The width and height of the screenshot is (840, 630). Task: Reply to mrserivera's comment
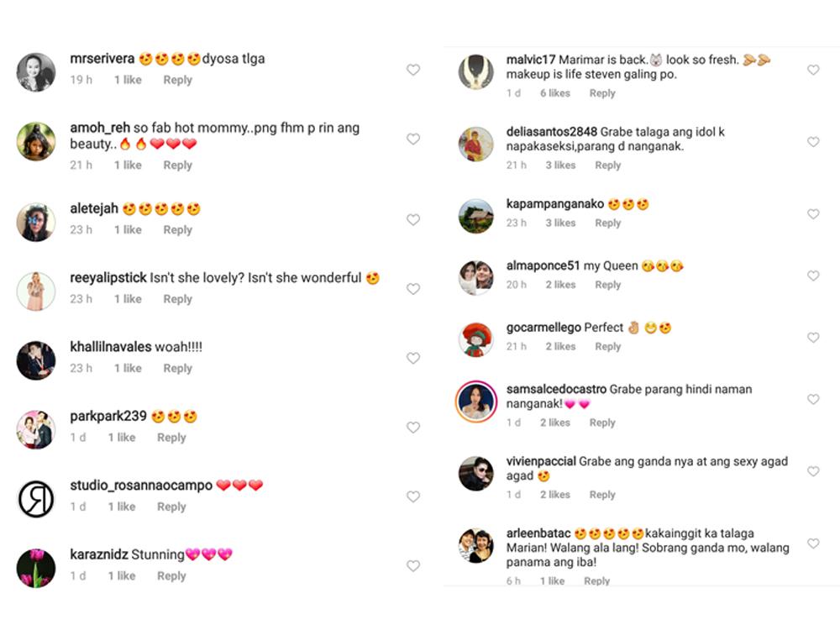pos(177,80)
